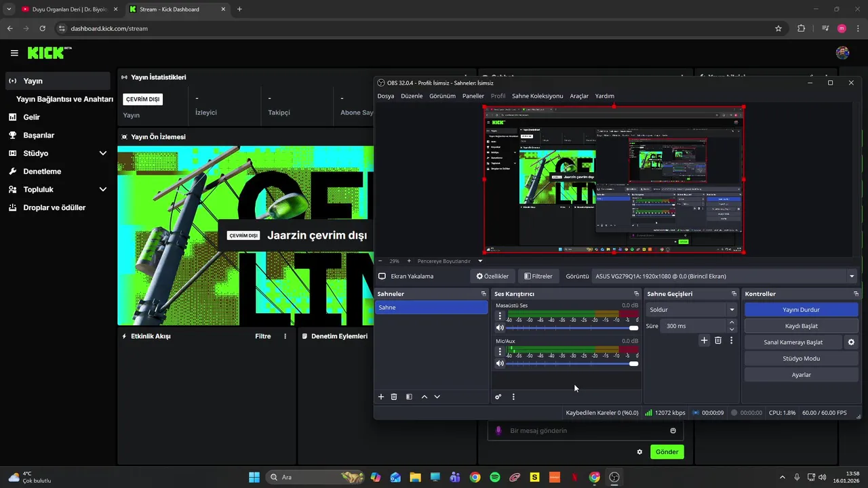Move scene down with arrow icon
The width and height of the screenshot is (868, 488).
pos(437,396)
